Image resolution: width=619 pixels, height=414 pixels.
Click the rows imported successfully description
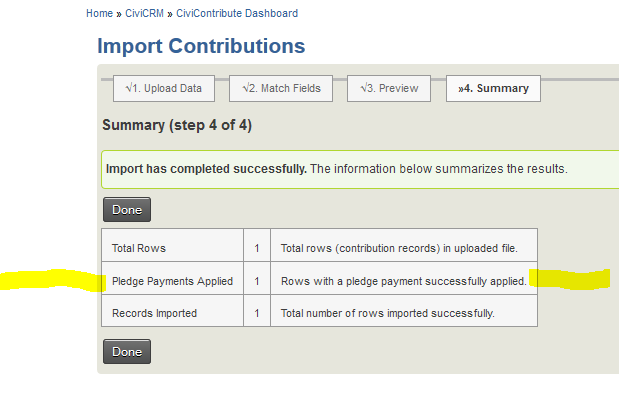pyautogui.click(x=387, y=313)
